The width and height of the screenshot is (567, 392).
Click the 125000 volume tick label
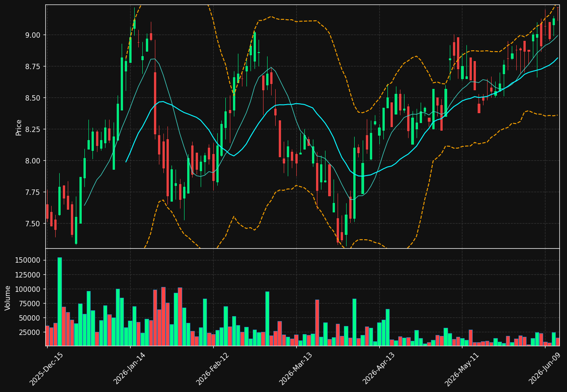28,275
